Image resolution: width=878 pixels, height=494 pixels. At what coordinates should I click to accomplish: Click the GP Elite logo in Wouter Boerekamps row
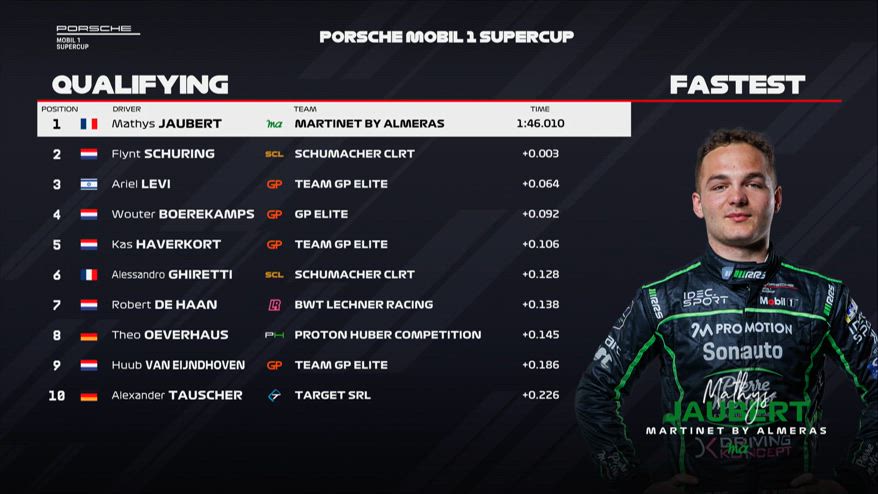point(274,214)
